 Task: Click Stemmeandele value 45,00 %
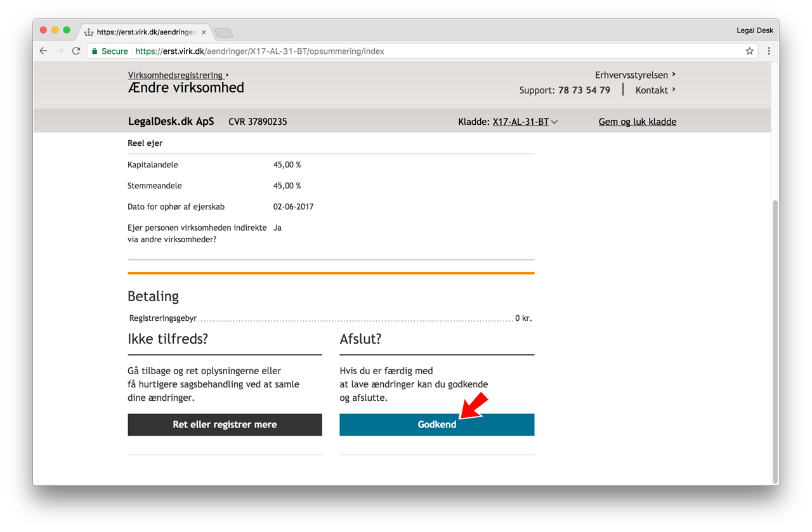(287, 186)
